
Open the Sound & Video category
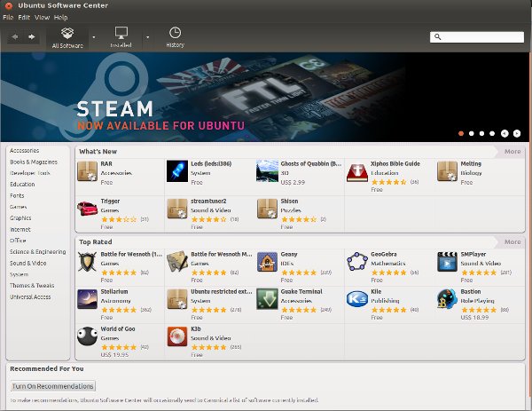pyautogui.click(x=27, y=263)
